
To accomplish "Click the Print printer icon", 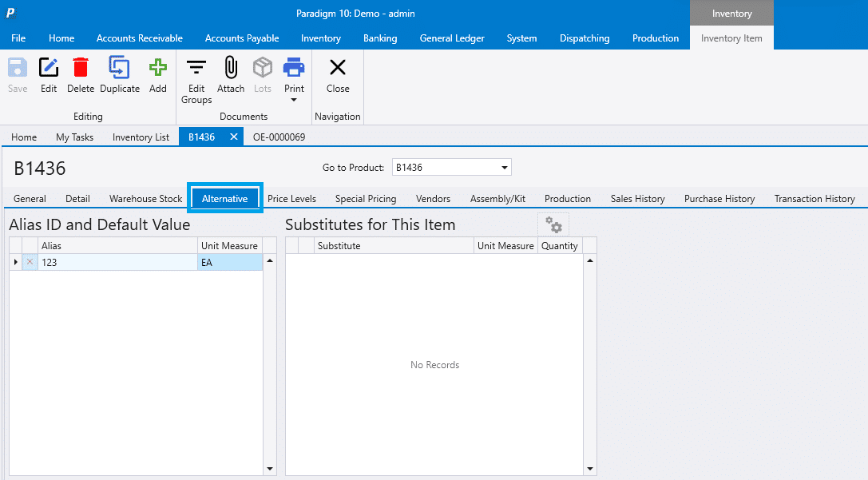I will (294, 68).
